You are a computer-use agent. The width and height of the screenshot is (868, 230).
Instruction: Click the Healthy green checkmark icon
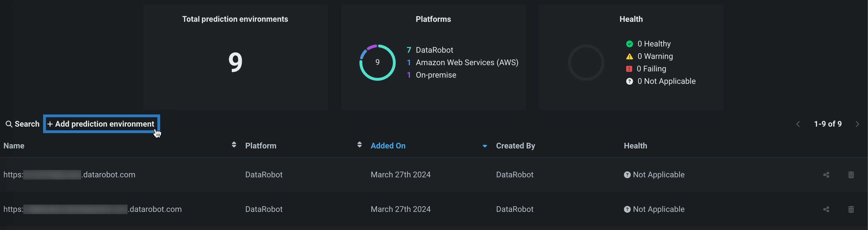pyautogui.click(x=629, y=44)
